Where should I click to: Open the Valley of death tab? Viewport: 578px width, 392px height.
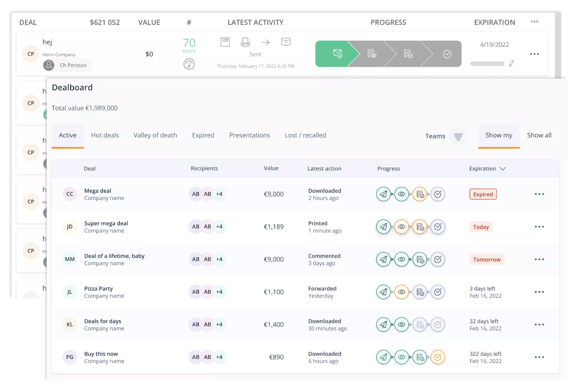[x=155, y=135]
